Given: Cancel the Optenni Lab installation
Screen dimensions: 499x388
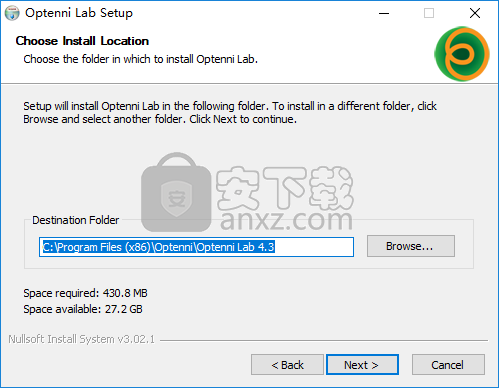Looking at the screenshot, I should tap(448, 365).
